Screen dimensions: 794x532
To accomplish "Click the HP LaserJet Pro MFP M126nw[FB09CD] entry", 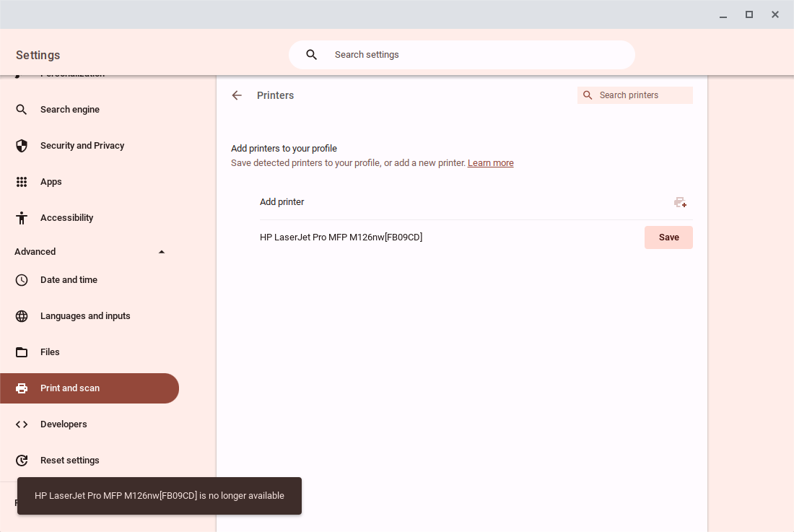I will click(x=341, y=237).
